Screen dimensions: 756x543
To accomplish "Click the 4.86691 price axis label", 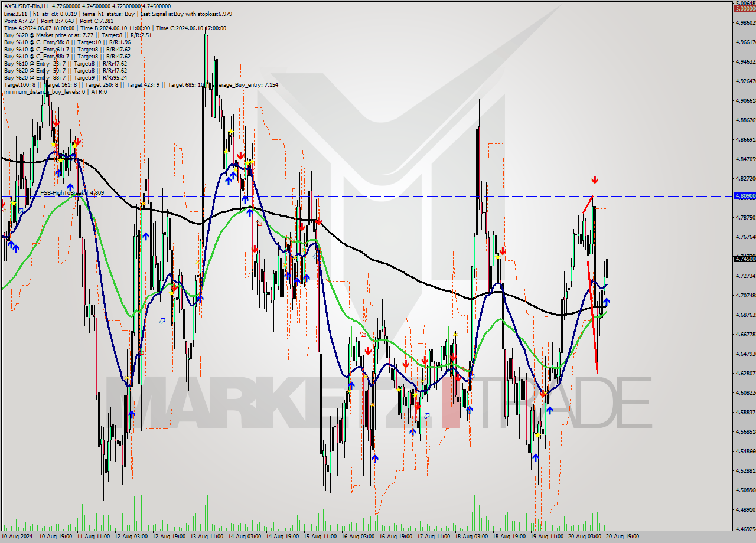I will pos(745,139).
